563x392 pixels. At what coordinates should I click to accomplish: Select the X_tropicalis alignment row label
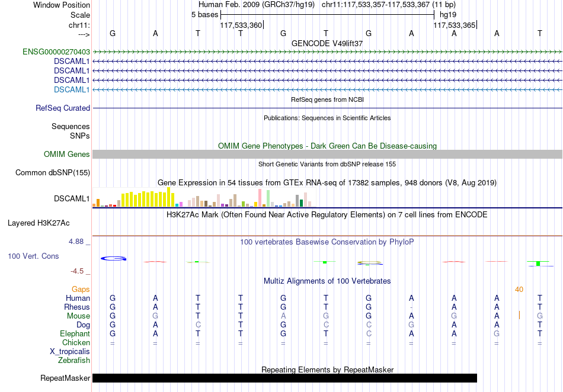(70, 352)
